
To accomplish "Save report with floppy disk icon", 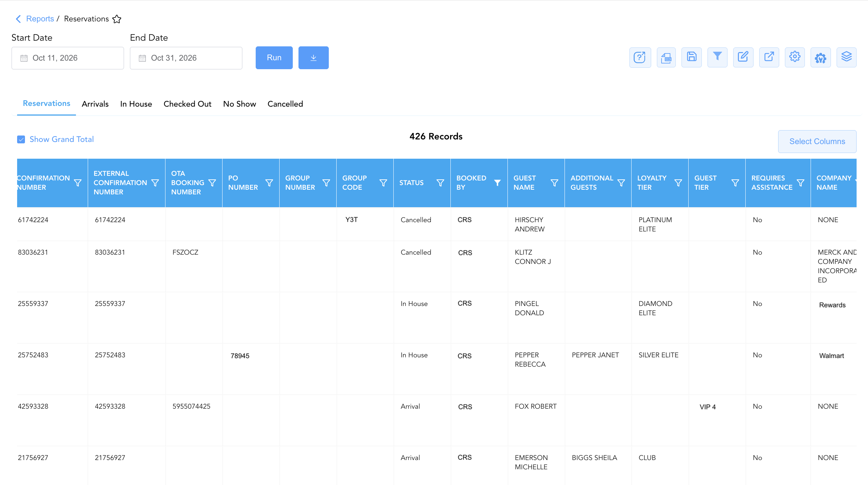I will tap(692, 57).
